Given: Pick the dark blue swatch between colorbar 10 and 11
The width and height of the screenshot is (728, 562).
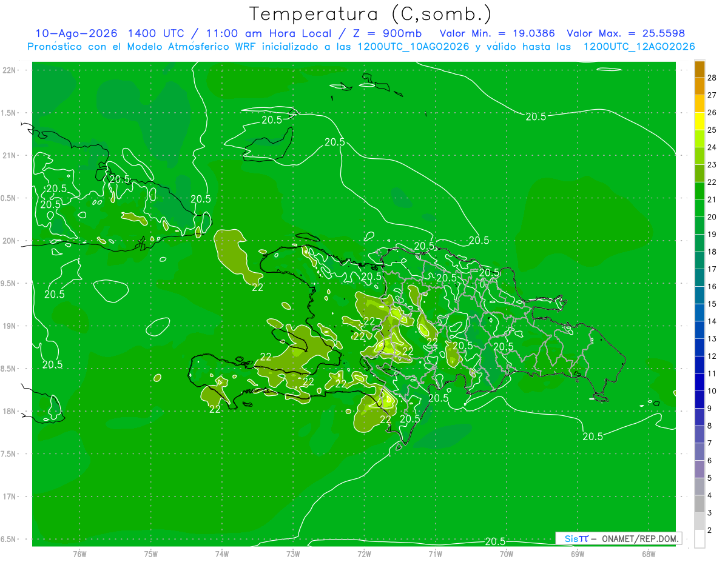Looking at the screenshot, I should coord(699,382).
